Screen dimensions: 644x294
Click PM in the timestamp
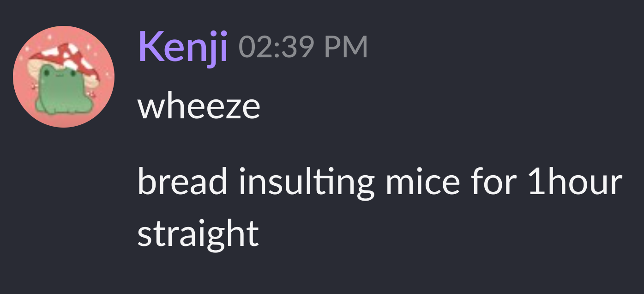click(x=346, y=47)
